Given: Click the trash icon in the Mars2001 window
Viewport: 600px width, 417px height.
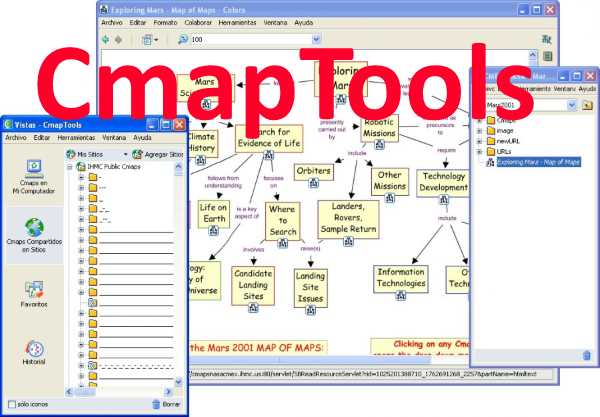Looking at the screenshot, I should coord(587,355).
